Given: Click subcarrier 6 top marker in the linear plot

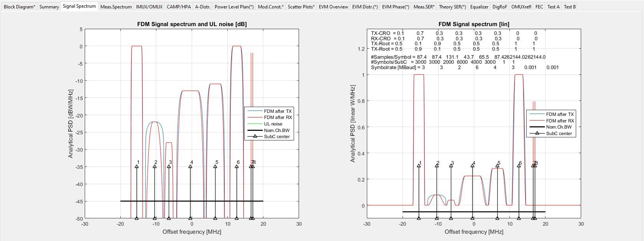Looking at the screenshot, I should tap(519, 165).
